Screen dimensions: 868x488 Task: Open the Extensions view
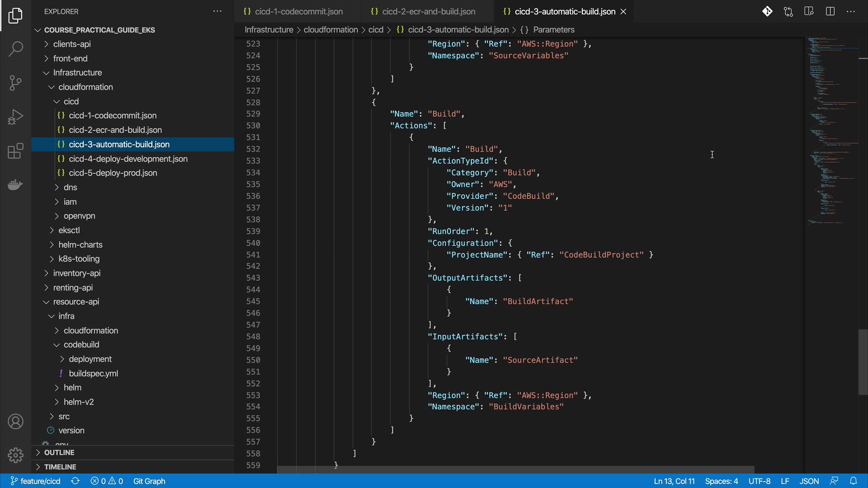pos(15,151)
